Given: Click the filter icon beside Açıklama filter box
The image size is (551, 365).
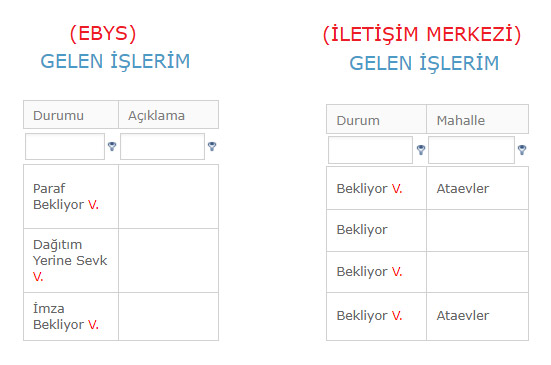Looking at the screenshot, I should [212, 146].
